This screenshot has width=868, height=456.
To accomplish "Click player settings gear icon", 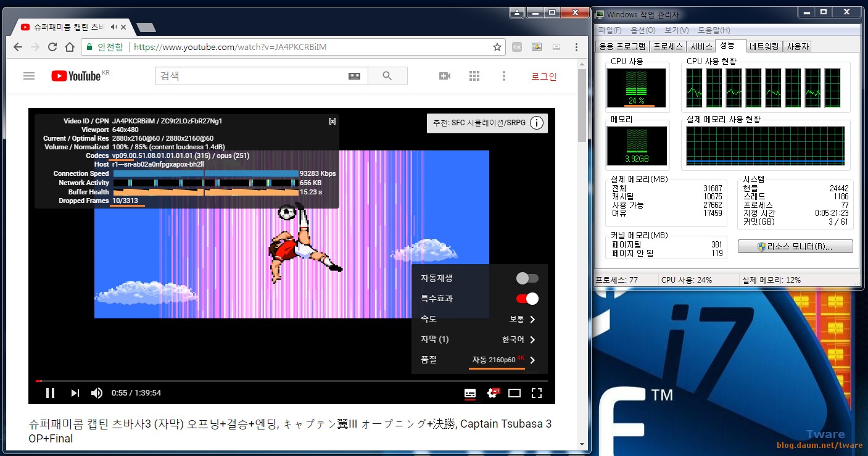I will pos(492,393).
